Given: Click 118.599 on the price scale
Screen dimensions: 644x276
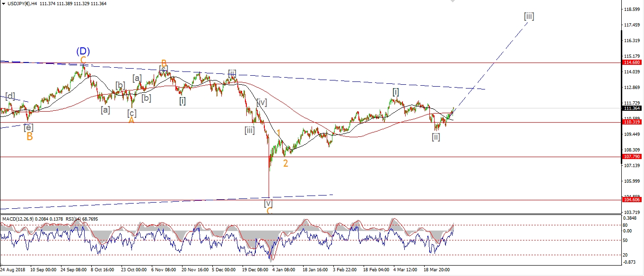Looking at the screenshot, I should (632, 9).
